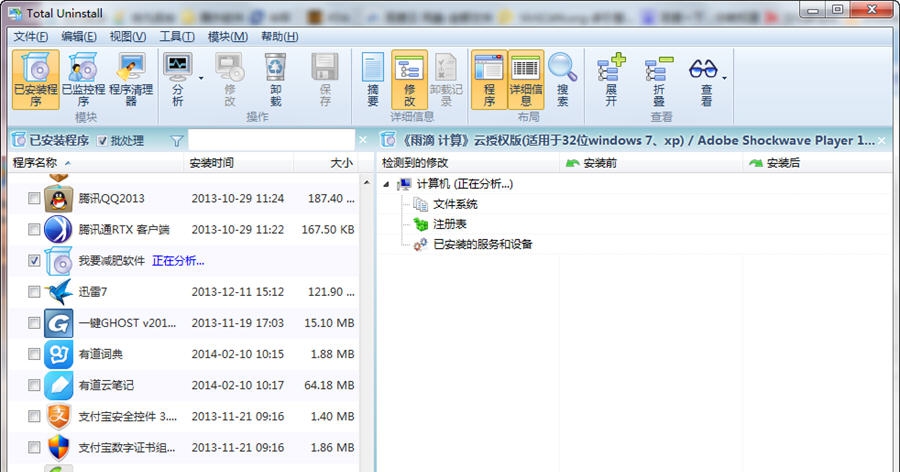The height and width of the screenshot is (472, 900).
Task: Check the 腾讯通RTX 客户端 checkbox
Action: pos(34,229)
